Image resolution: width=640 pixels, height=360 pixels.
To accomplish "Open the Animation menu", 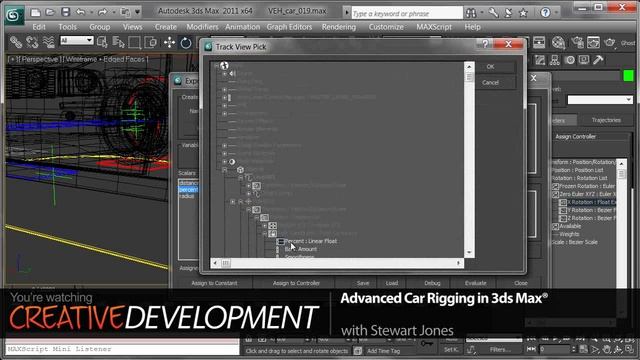I will coord(242,27).
